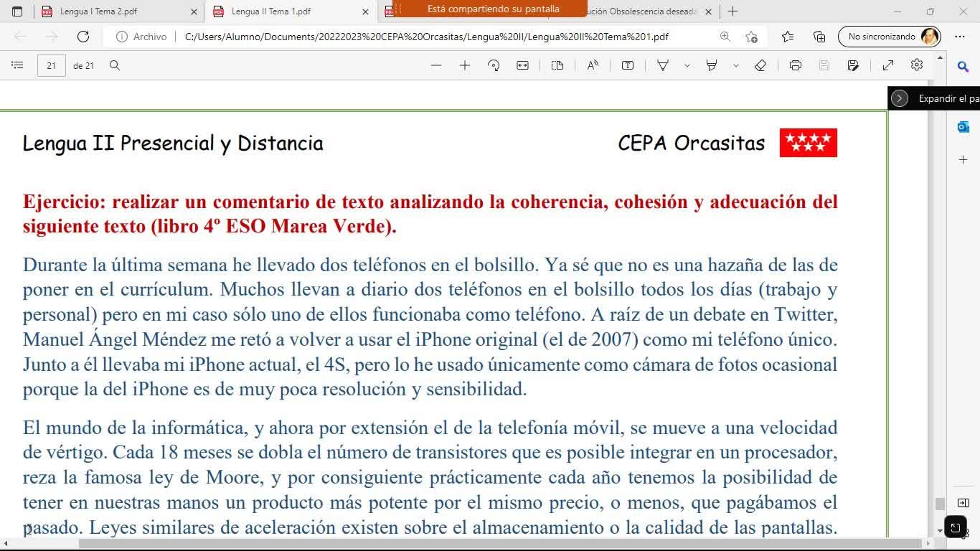
Task: Open the browser Settings and more menu
Action: pyautogui.click(x=960, y=37)
